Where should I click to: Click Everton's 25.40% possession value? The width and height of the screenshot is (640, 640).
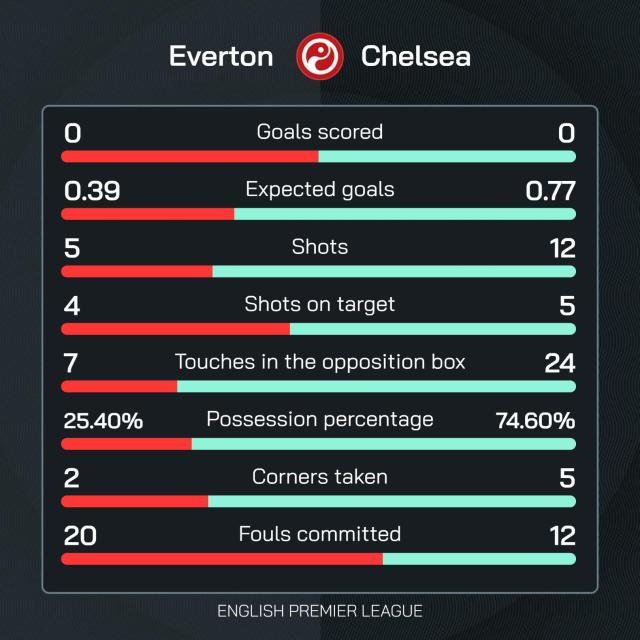coord(103,421)
